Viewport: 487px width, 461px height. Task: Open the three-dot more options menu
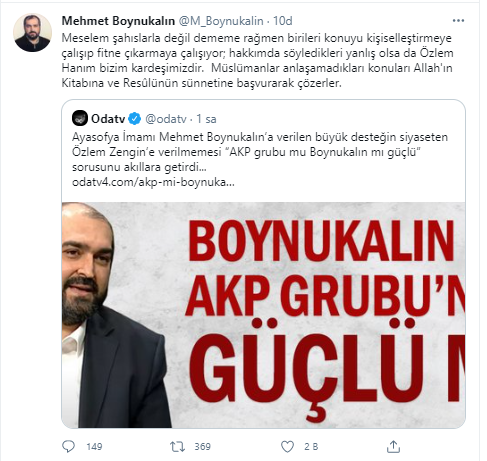point(458,21)
